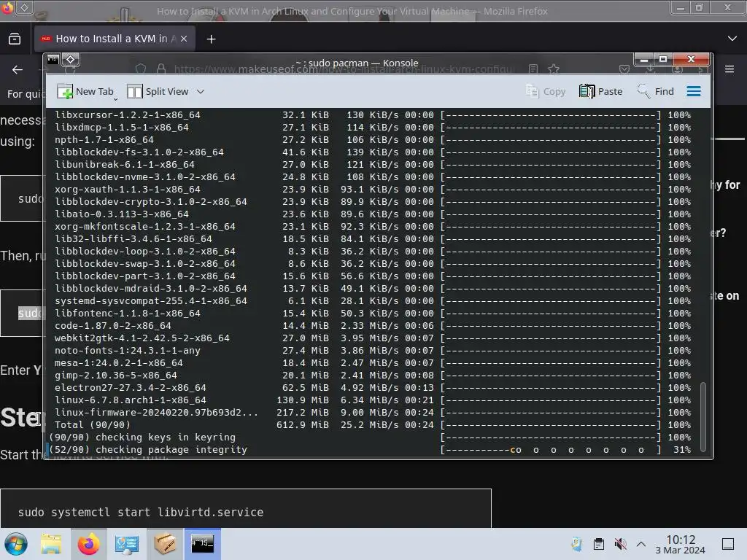The width and height of the screenshot is (747, 560).
Task: Close the Konsole window
Action: point(692,60)
